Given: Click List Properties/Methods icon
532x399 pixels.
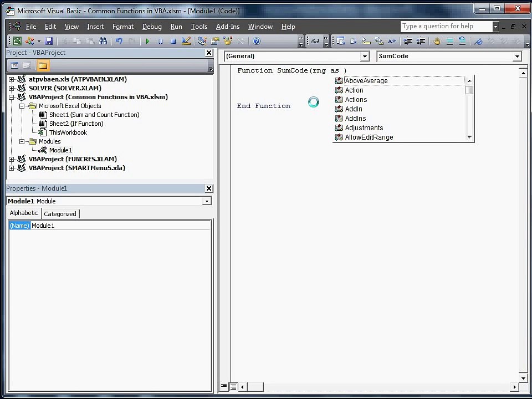Looking at the screenshot, I should click(341, 41).
